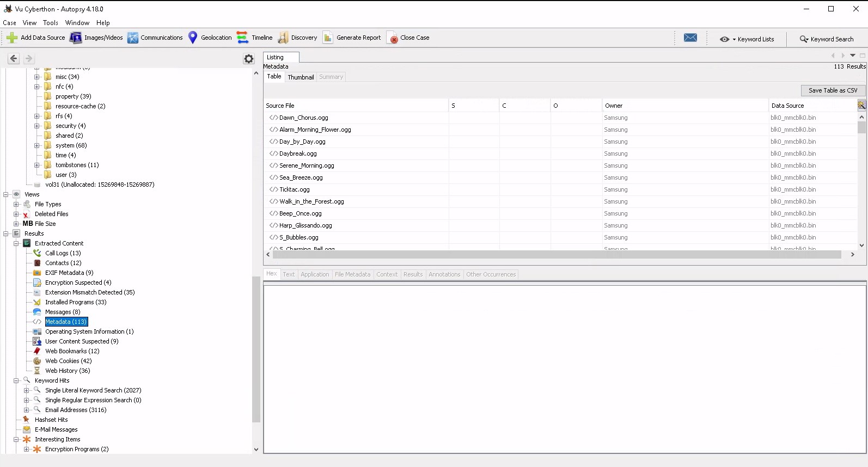This screenshot has height=467, width=868.
Task: Open the Geolocation map pin icon
Action: [x=193, y=38]
